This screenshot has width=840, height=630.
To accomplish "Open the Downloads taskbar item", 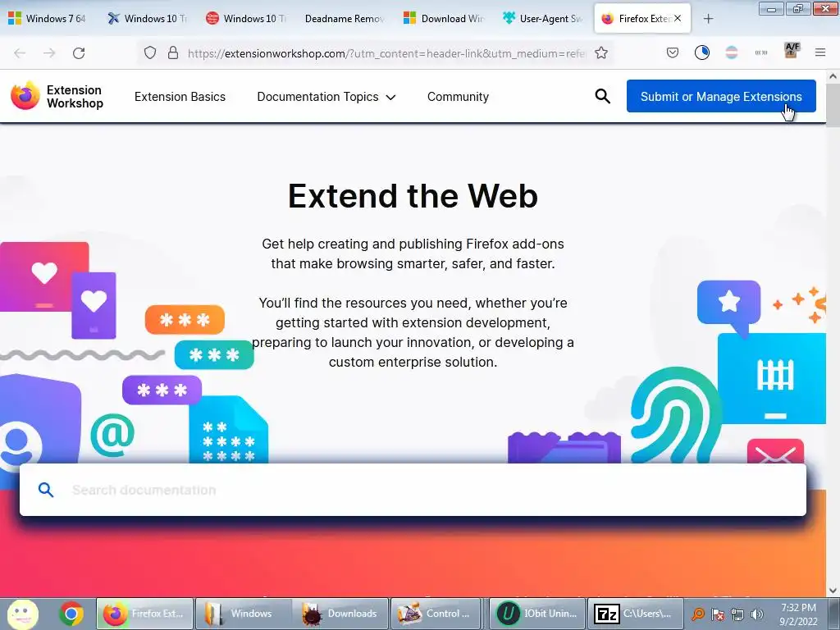I will (340, 614).
